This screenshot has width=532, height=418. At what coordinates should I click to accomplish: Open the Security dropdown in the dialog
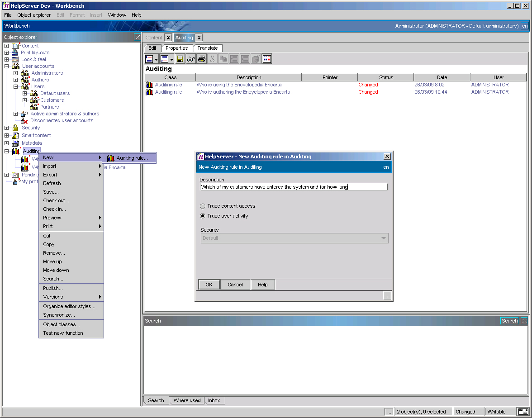[x=383, y=238]
